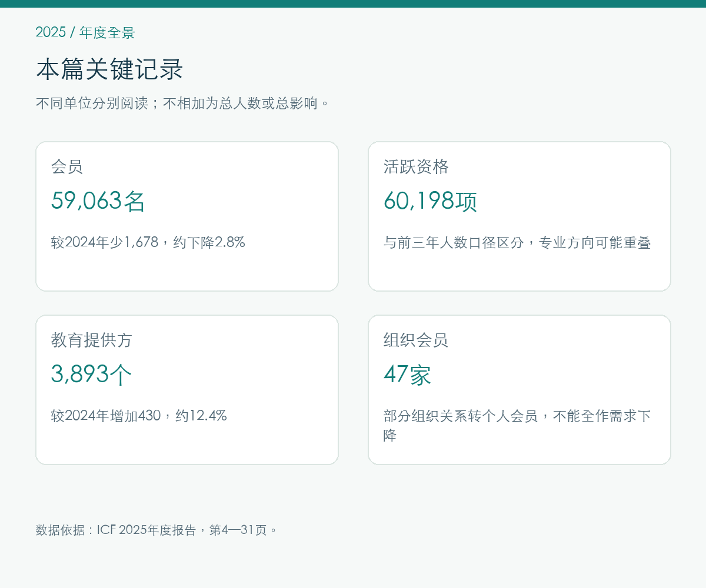This screenshot has width=706, height=588.
Task: Click the subtitle starting with '不同单位分别阅读'
Action: click(183, 103)
